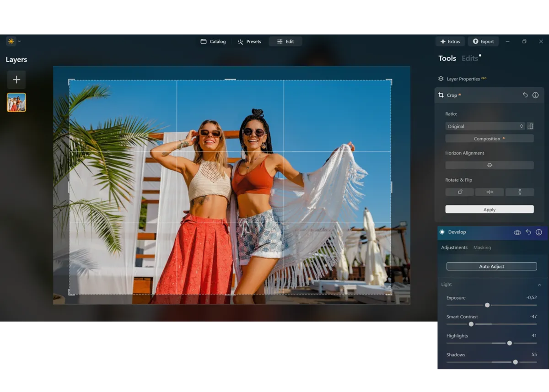Flip the image vertically
The image size is (549, 392).
(519, 192)
